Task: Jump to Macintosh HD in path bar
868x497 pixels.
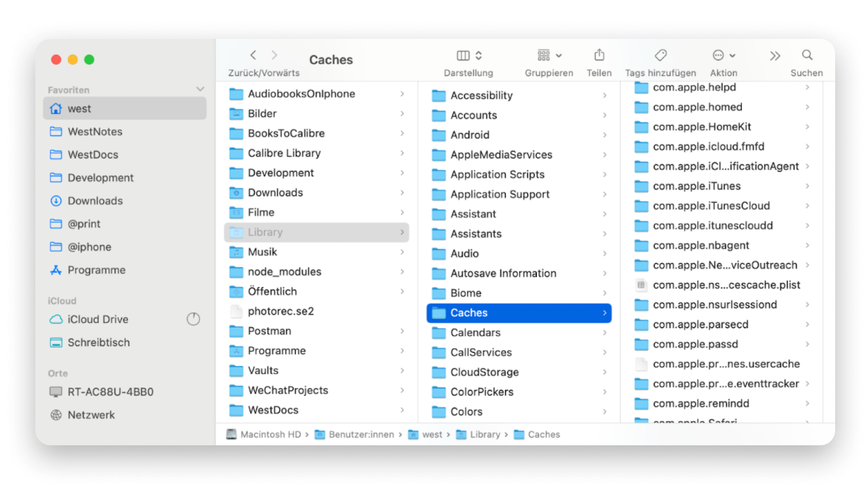Action: pyautogui.click(x=264, y=435)
